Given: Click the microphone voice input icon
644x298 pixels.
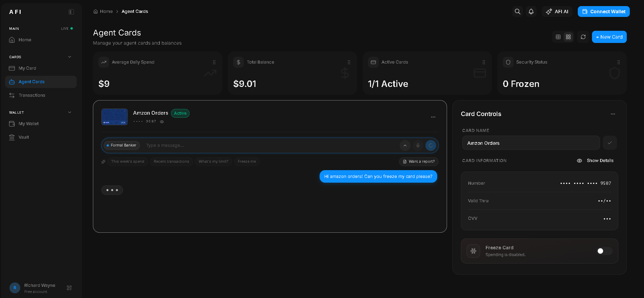Looking at the screenshot, I should (x=418, y=145).
